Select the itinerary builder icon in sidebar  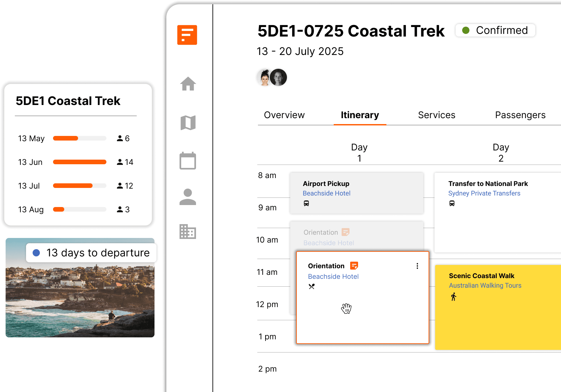click(187, 35)
